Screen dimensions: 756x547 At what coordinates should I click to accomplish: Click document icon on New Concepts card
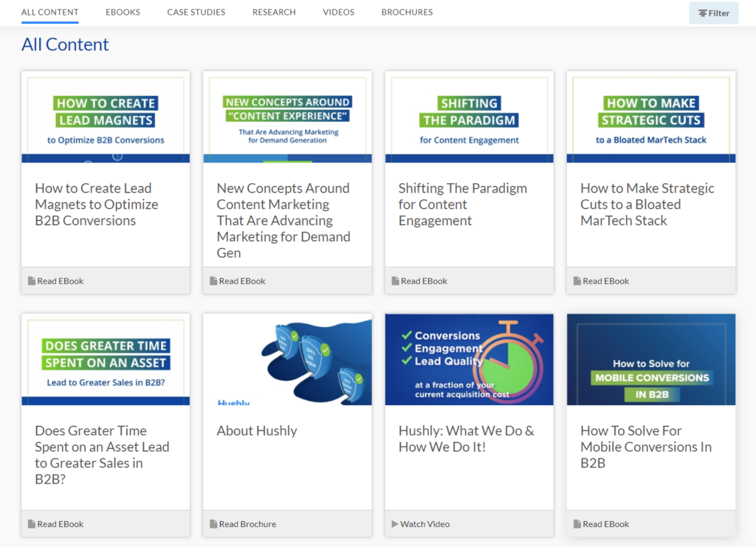(x=213, y=281)
